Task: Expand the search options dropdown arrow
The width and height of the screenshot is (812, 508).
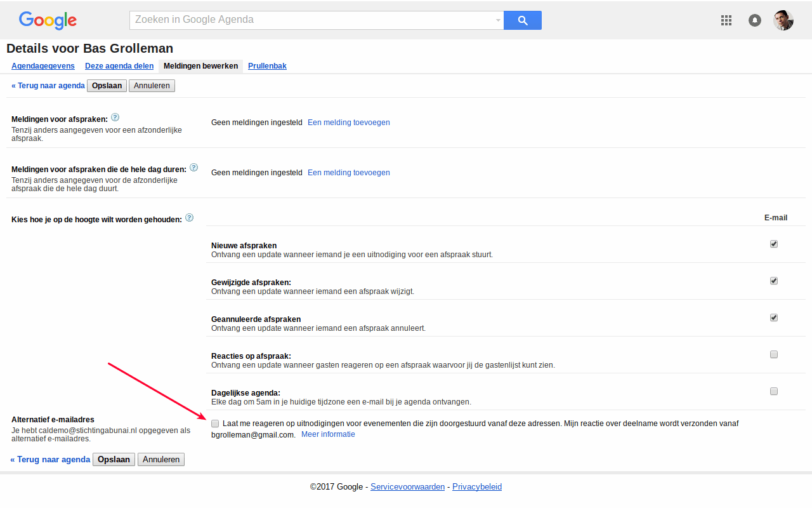Action: point(498,20)
